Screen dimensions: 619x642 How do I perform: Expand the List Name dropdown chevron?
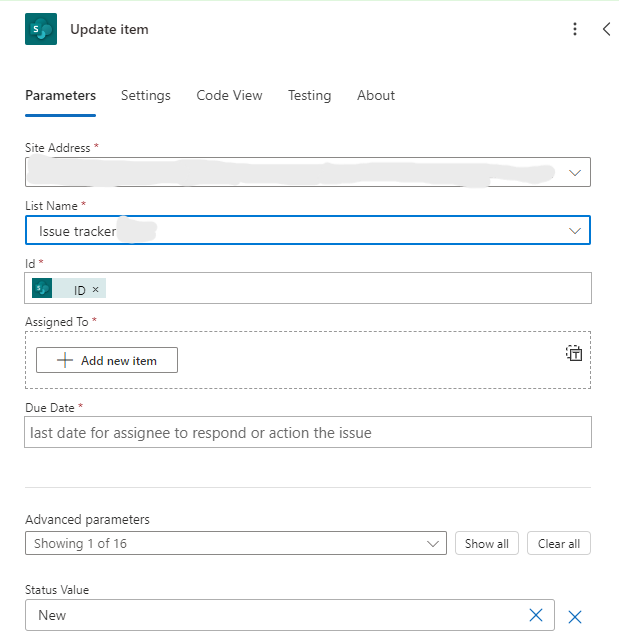tap(575, 231)
